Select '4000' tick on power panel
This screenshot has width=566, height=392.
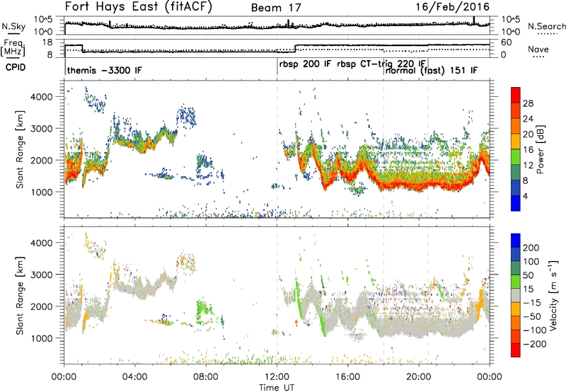(x=41, y=97)
